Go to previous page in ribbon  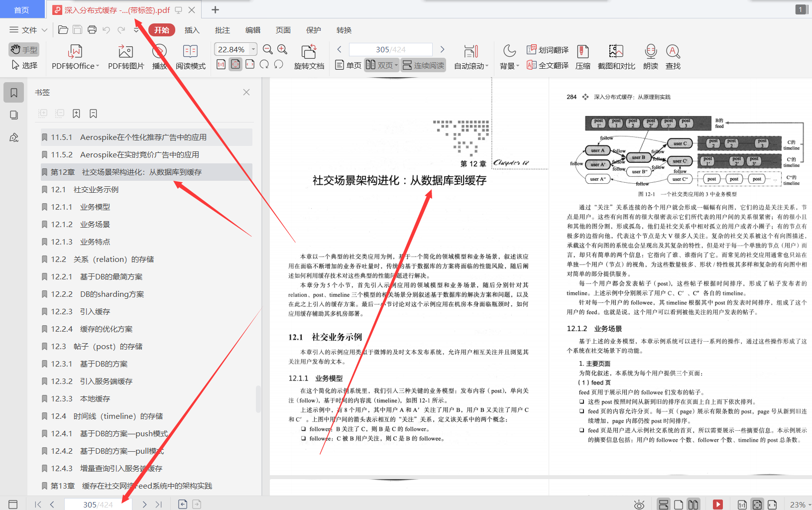pyautogui.click(x=340, y=49)
